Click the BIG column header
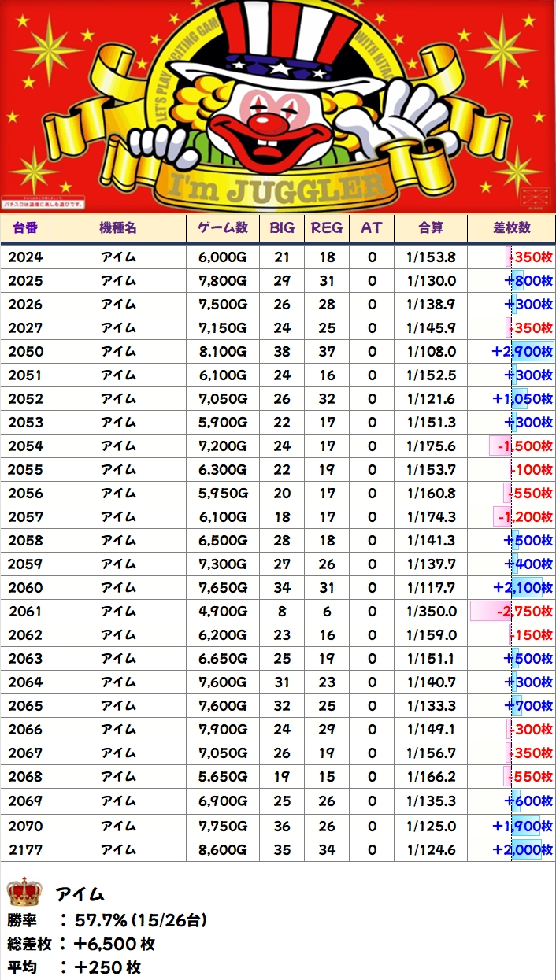 click(x=282, y=227)
